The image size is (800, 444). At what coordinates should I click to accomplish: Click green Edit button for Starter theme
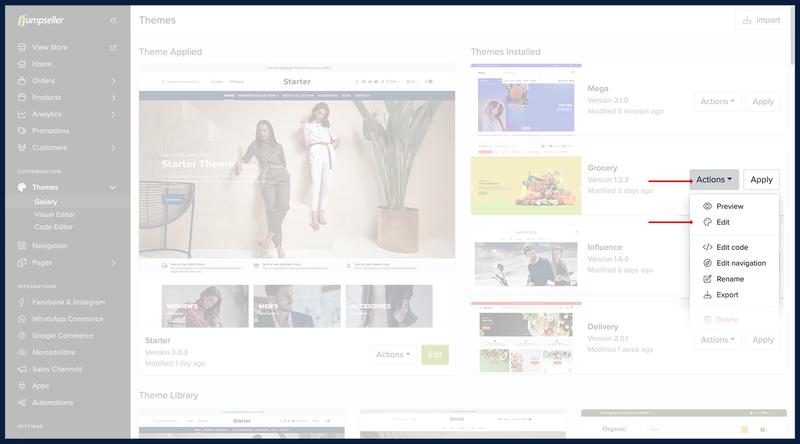tap(435, 355)
